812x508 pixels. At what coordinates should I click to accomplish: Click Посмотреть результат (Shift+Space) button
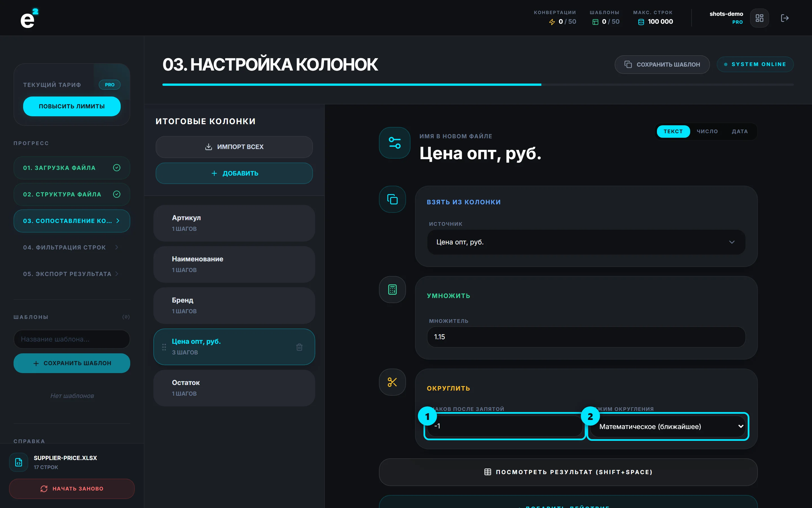pyautogui.click(x=568, y=472)
